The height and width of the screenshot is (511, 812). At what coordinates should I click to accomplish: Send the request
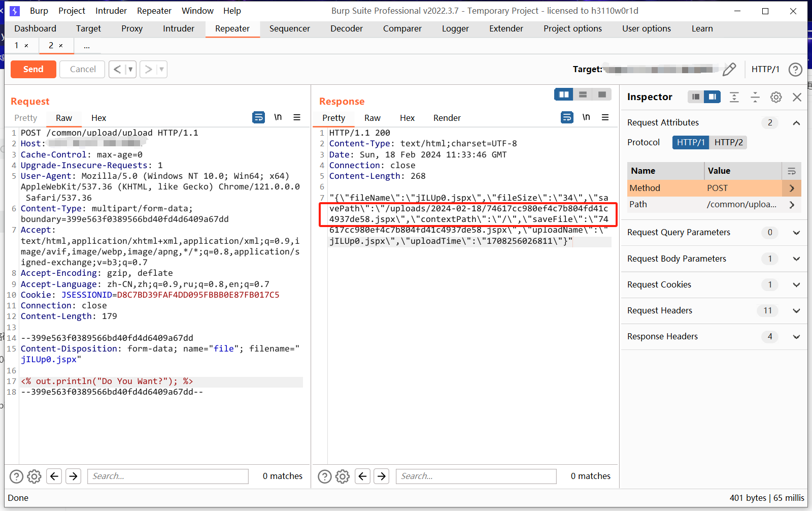coord(33,69)
